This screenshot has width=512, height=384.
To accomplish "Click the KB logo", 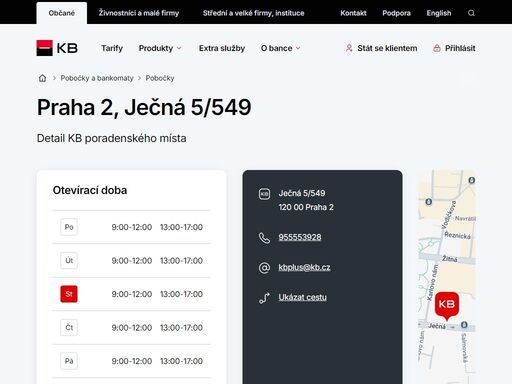I will pos(57,48).
